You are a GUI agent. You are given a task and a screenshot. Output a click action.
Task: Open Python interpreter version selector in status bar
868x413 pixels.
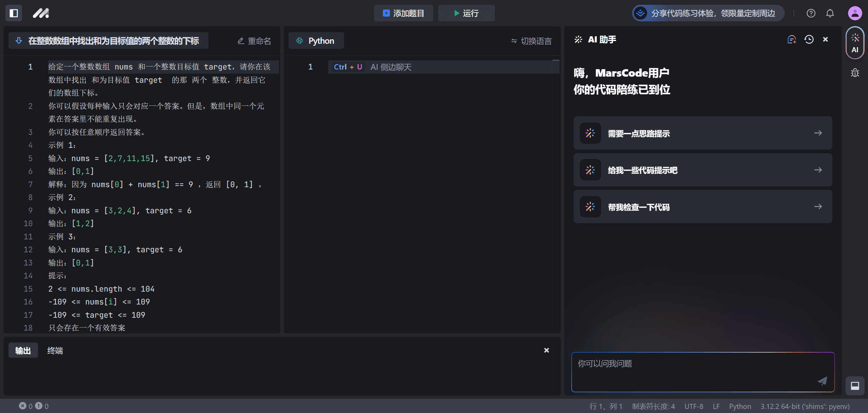click(805, 406)
